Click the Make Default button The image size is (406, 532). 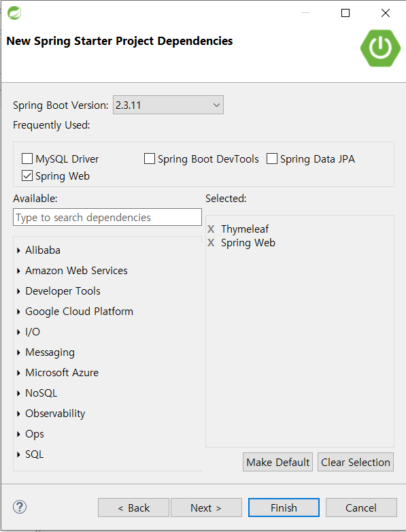point(277,462)
